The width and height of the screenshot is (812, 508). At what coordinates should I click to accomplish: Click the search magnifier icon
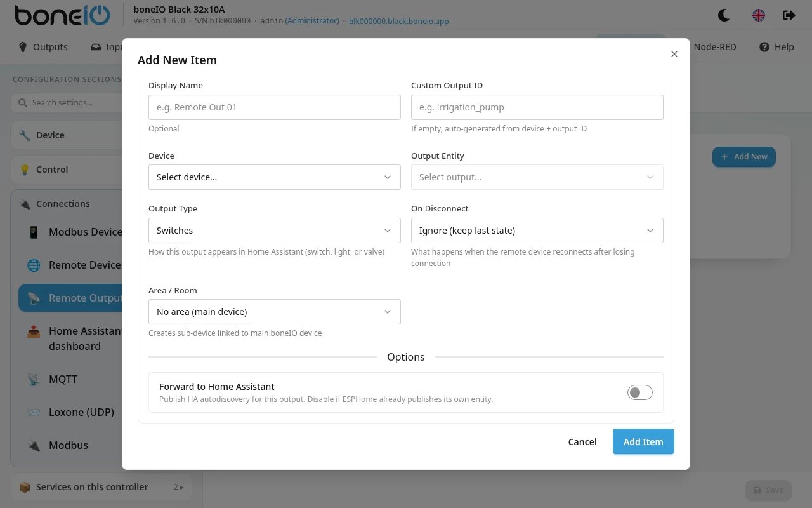tap(23, 102)
